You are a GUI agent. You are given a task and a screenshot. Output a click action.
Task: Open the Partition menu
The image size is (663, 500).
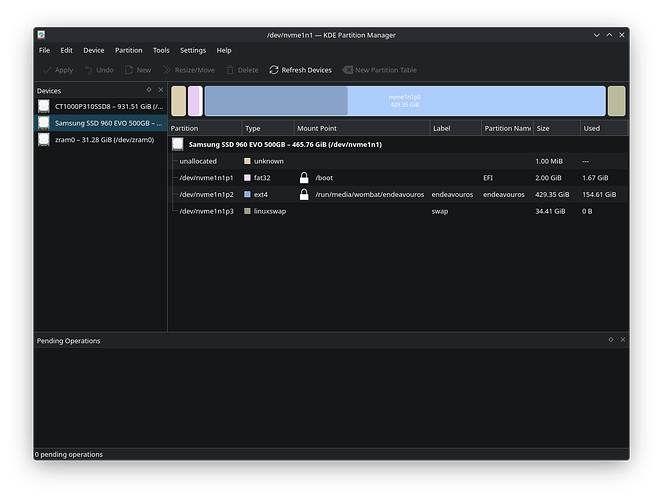tap(128, 50)
